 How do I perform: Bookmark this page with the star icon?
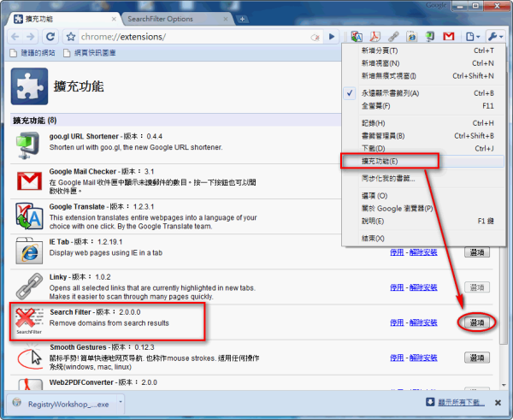click(71, 37)
